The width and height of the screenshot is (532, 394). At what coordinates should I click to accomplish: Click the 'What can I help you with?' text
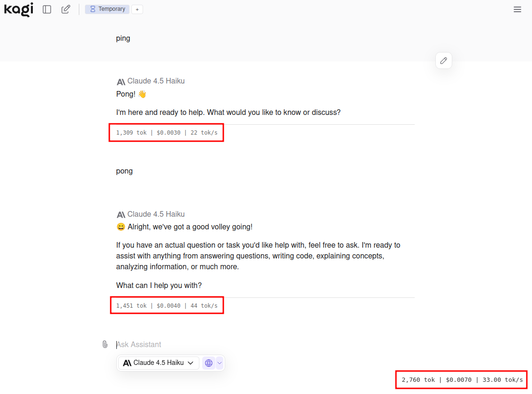(159, 285)
